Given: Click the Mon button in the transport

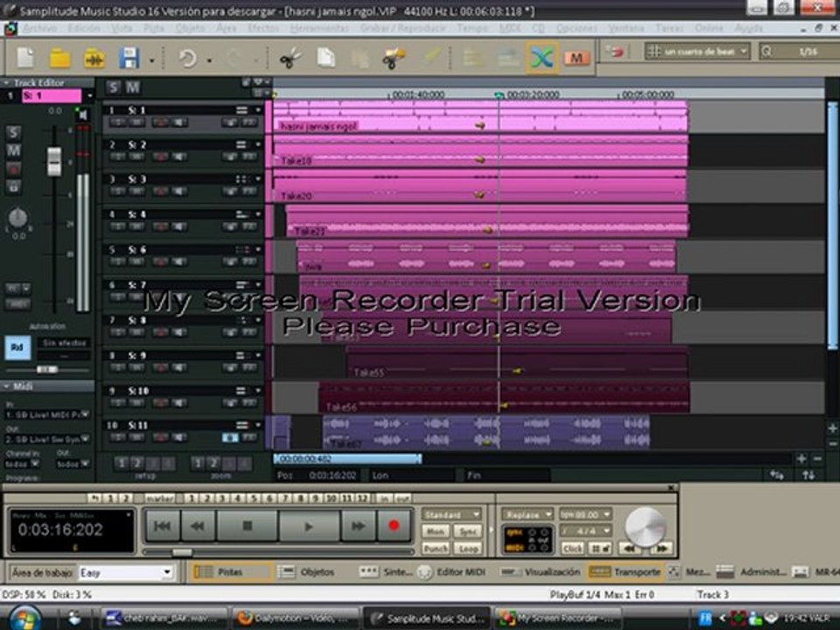Looking at the screenshot, I should point(436,531).
